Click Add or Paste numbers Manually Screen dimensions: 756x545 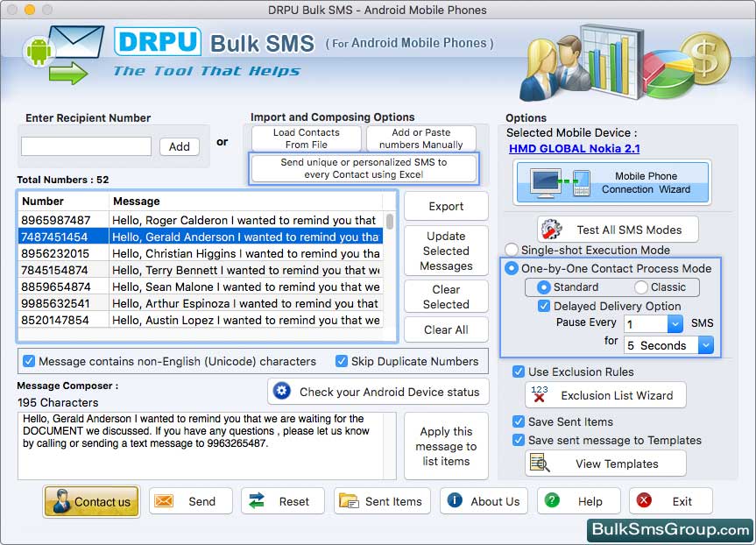tap(420, 138)
